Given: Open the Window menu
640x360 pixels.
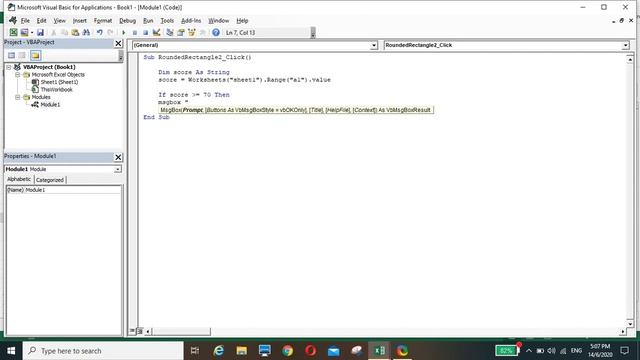Looking at the screenshot, I should (x=219, y=20).
